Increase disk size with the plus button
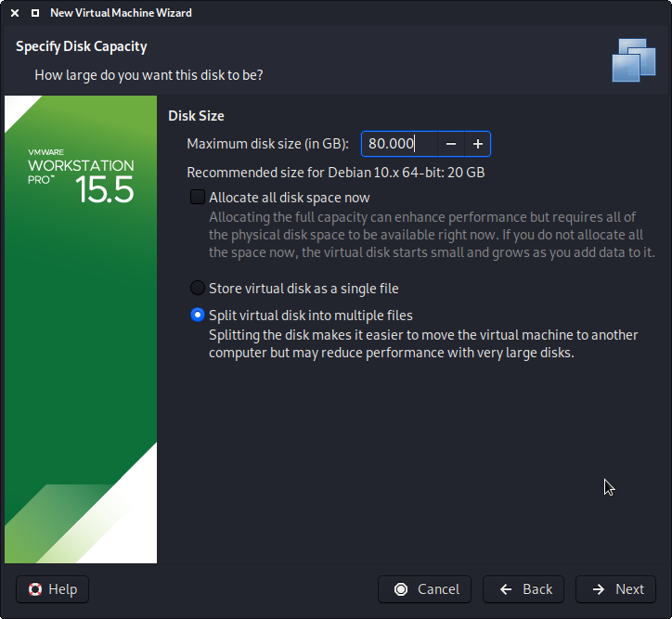Viewport: 672px width, 619px height. [477, 144]
